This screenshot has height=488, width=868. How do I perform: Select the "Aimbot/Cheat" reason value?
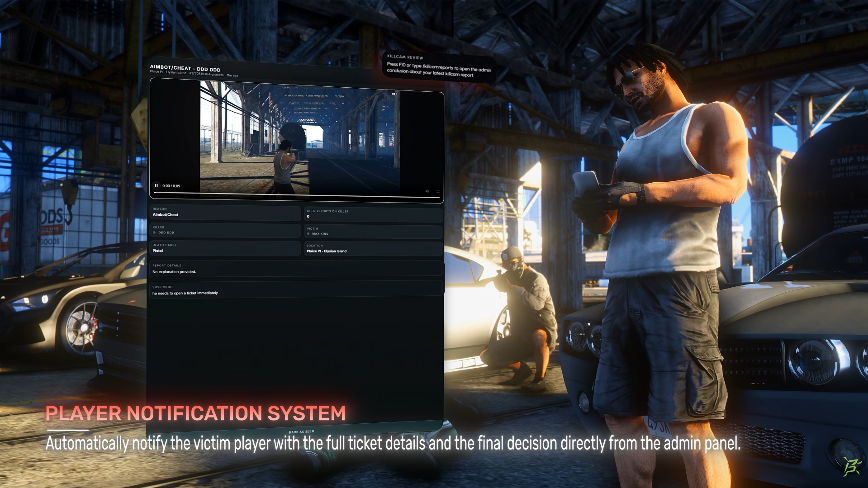pos(166,215)
